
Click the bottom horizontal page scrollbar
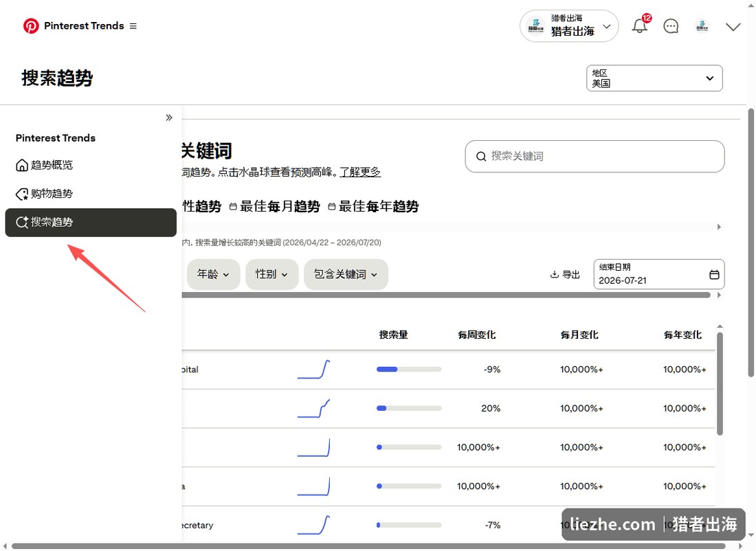pyautogui.click(x=368, y=546)
